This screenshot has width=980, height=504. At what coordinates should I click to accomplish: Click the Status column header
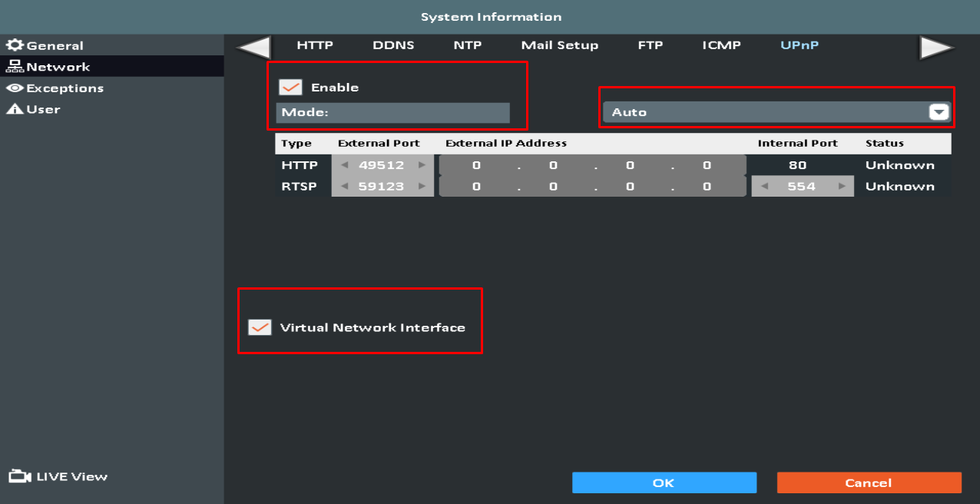click(885, 143)
